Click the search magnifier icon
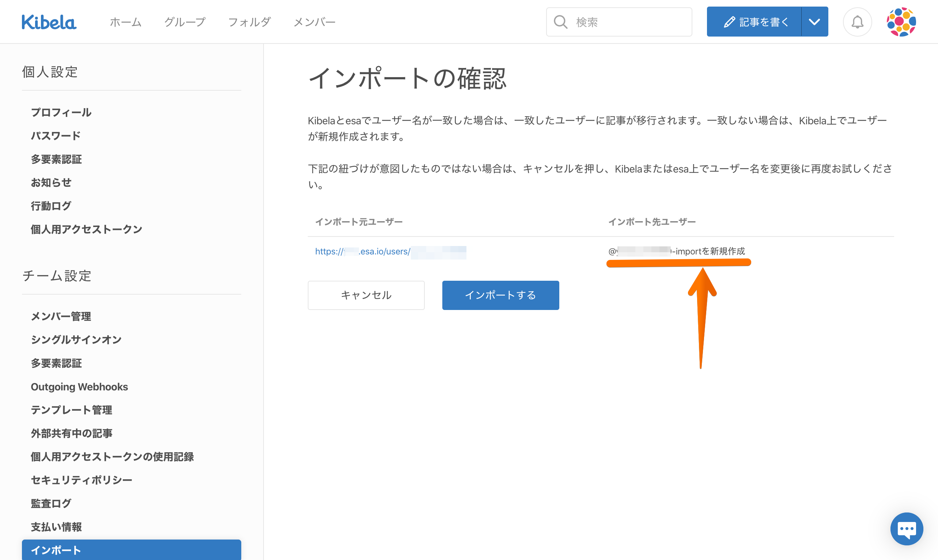Image resolution: width=938 pixels, height=560 pixels. pos(560,22)
